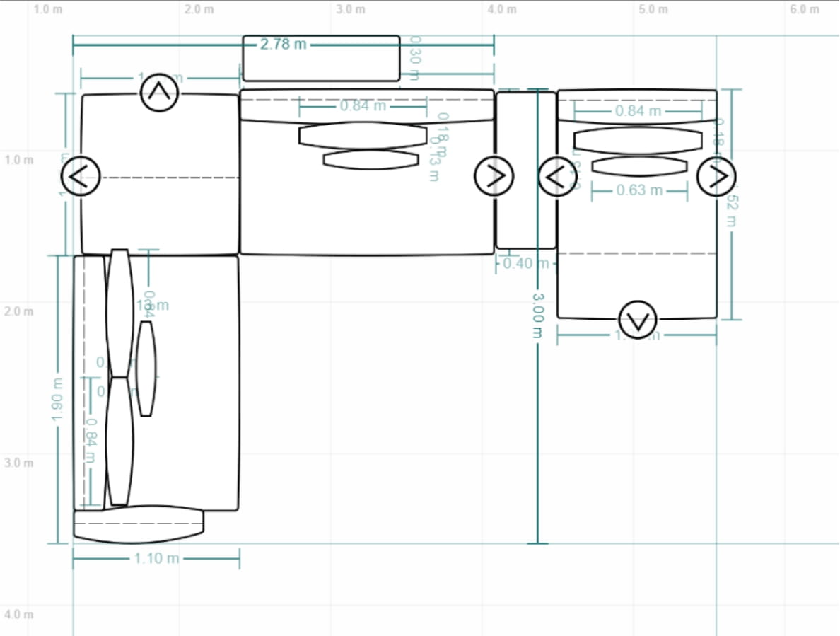
Task: Click the right arrow on the right seat module
Action: [x=716, y=176]
